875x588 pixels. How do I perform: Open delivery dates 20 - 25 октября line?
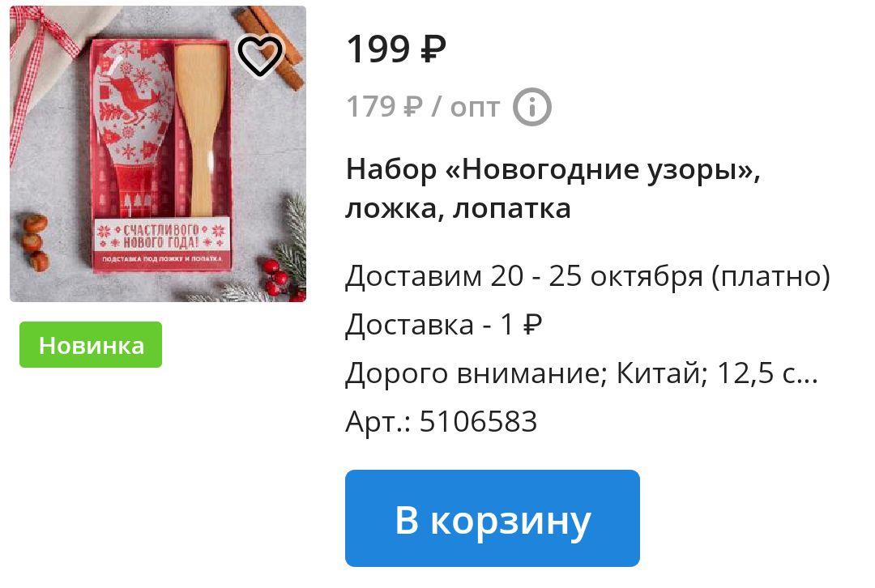tap(588, 276)
